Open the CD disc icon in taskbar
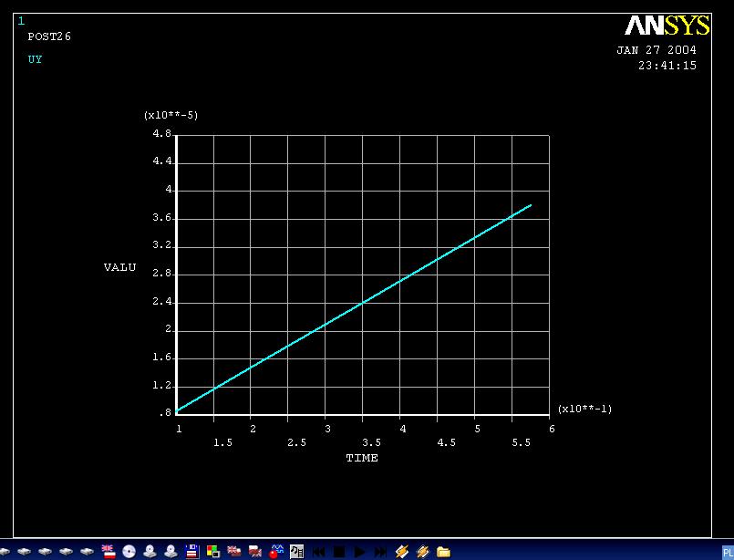Screen dimensions: 734x560 point(129,552)
